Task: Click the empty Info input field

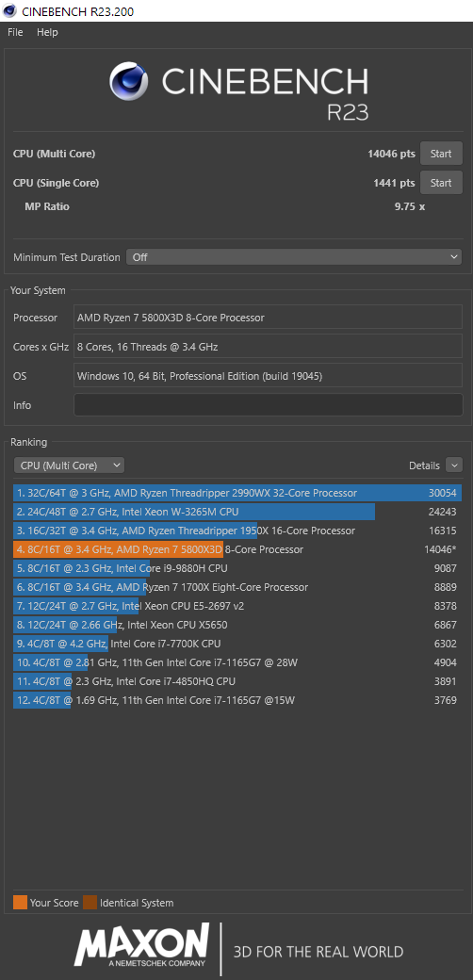Action: point(268,405)
